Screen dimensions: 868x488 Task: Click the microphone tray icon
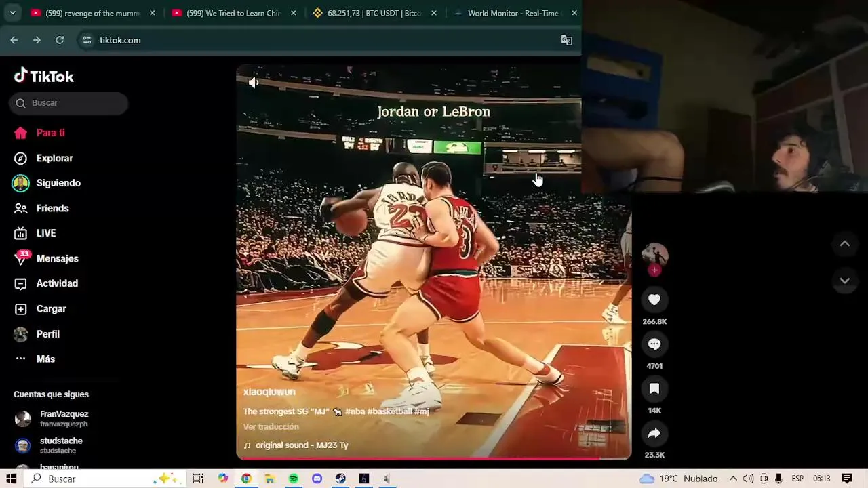(778, 479)
